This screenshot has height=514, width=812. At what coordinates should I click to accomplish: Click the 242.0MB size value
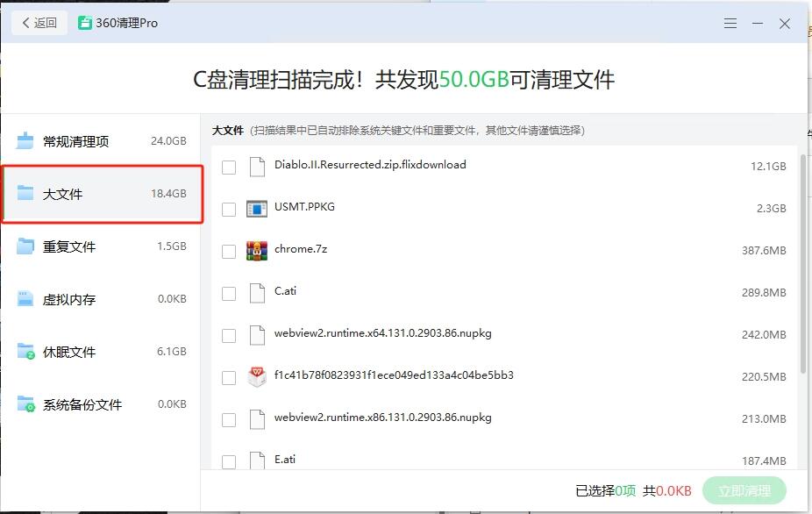click(x=764, y=335)
